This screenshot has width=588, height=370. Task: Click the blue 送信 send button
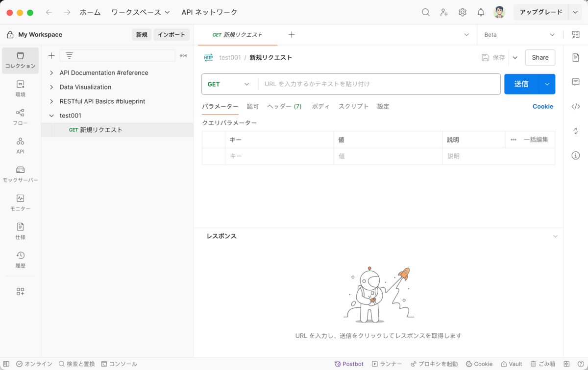521,84
